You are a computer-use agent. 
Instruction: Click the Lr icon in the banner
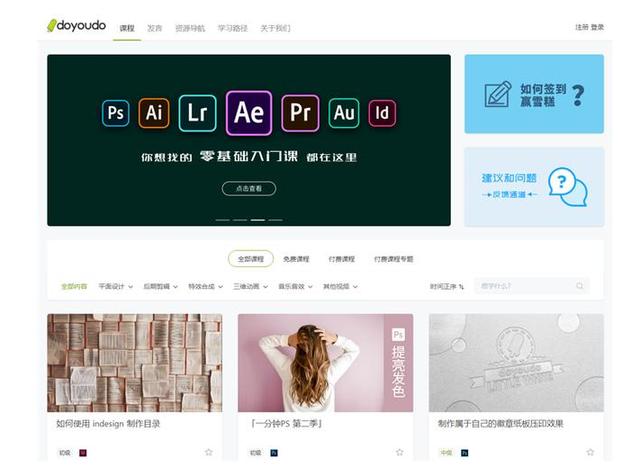coord(198,113)
